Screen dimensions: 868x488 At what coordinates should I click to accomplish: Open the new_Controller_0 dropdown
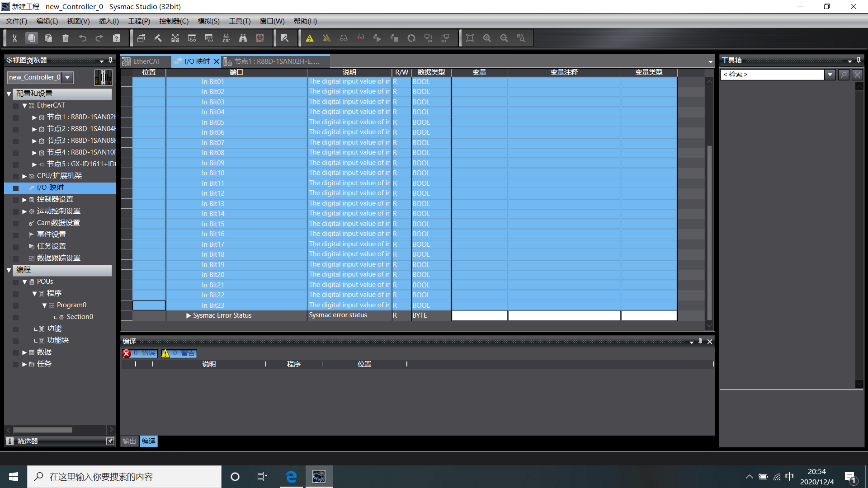(x=68, y=77)
